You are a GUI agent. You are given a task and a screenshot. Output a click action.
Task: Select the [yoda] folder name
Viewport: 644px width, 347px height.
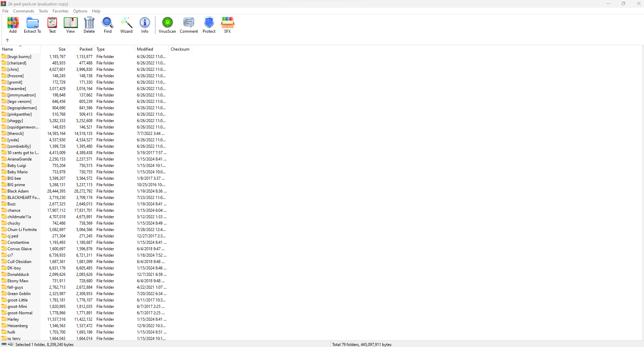click(13, 140)
